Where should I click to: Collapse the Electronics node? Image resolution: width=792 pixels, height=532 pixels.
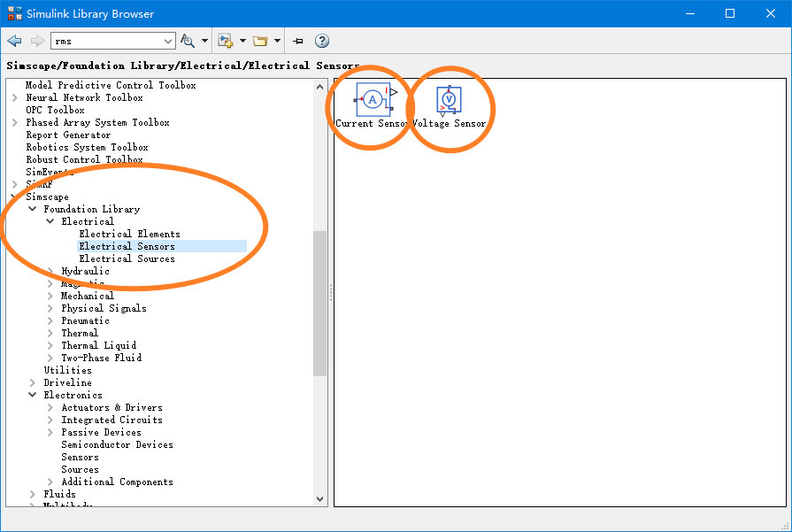coord(33,395)
